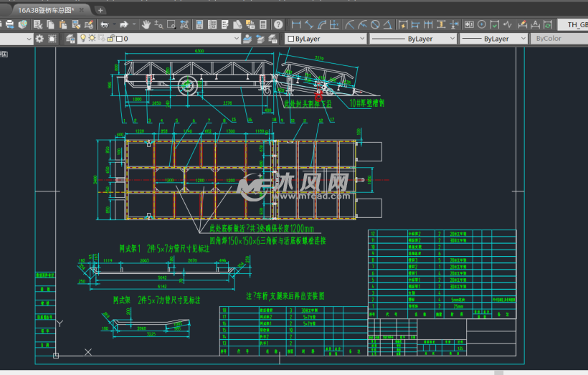588x375 pixels.
Task: Select the Linear dimension tool
Action: [297, 24]
